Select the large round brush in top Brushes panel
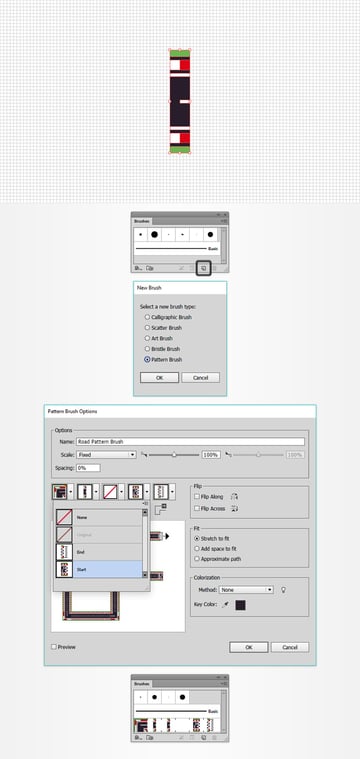 pyautogui.click(x=154, y=235)
